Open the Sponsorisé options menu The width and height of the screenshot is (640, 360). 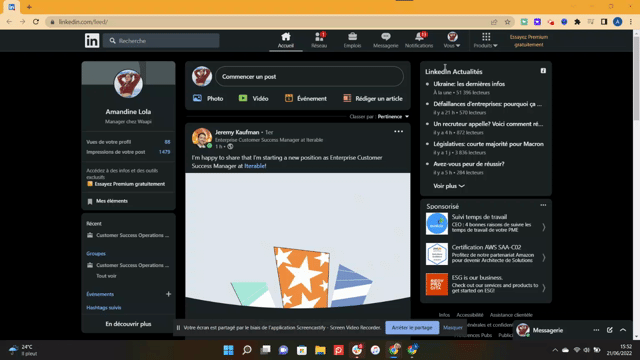click(543, 205)
